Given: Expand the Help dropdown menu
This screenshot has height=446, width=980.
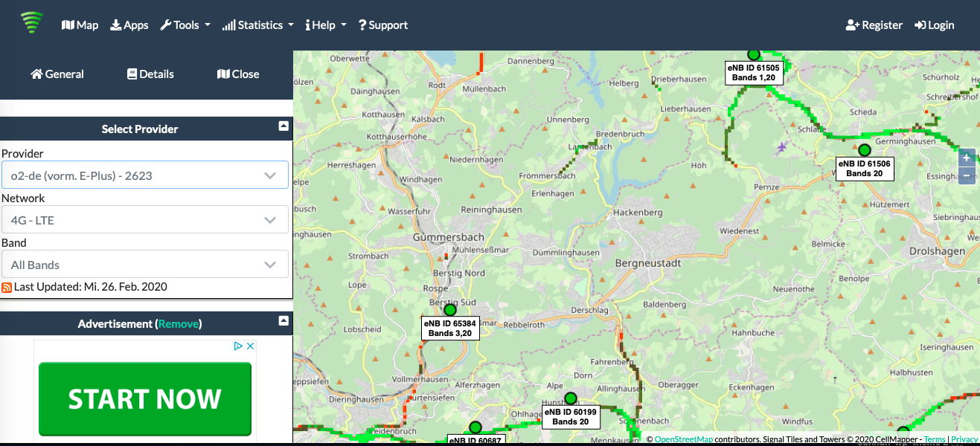Looking at the screenshot, I should [326, 25].
